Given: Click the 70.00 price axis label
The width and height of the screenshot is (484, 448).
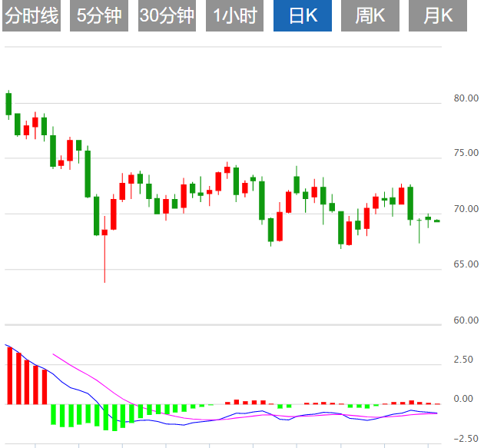Looking at the screenshot, I should 466,209.
